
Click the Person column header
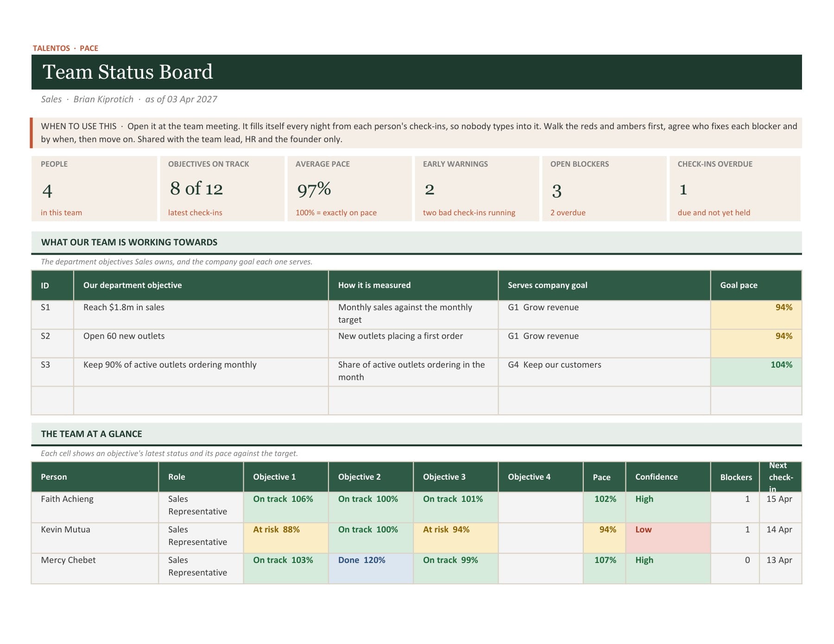[95, 477]
